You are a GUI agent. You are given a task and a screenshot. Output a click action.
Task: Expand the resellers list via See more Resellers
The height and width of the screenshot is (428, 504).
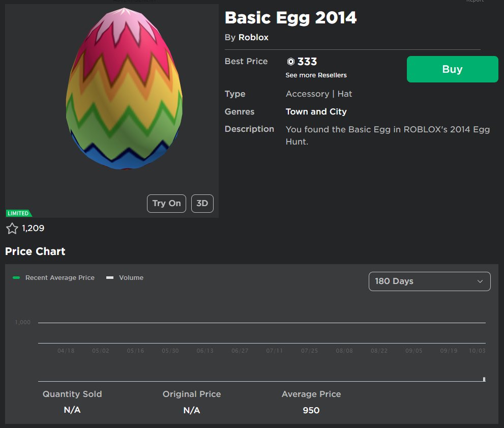tap(316, 75)
